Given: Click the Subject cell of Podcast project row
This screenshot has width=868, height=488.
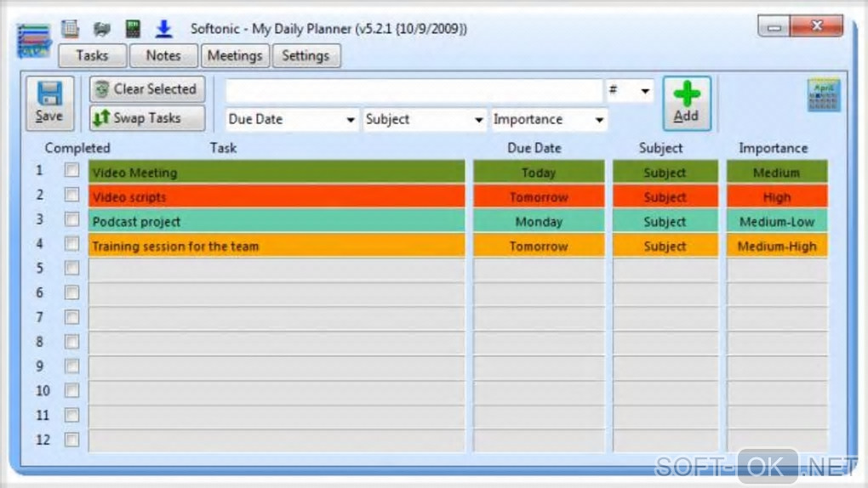Looking at the screenshot, I should [665, 221].
